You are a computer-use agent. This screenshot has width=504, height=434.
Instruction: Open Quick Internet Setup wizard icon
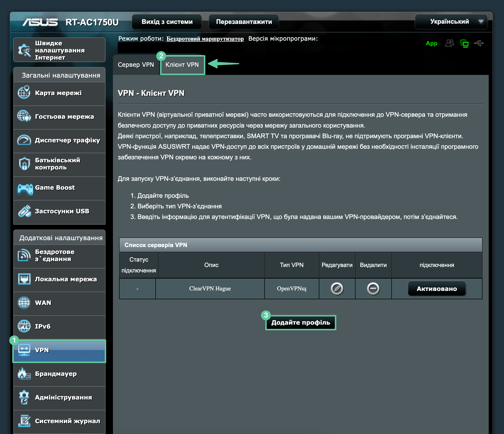pyautogui.click(x=24, y=50)
